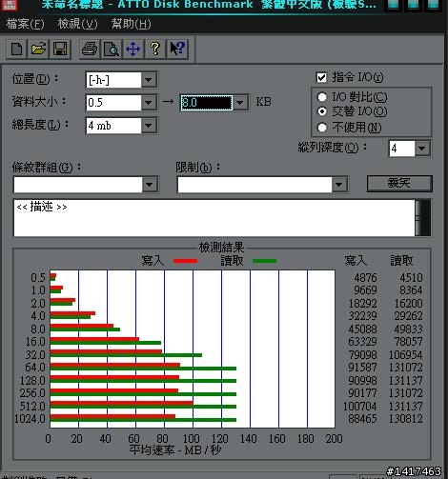Click inside the << 描述 >> description box
Viewport: 448px width, 479px height.
pyautogui.click(x=214, y=218)
